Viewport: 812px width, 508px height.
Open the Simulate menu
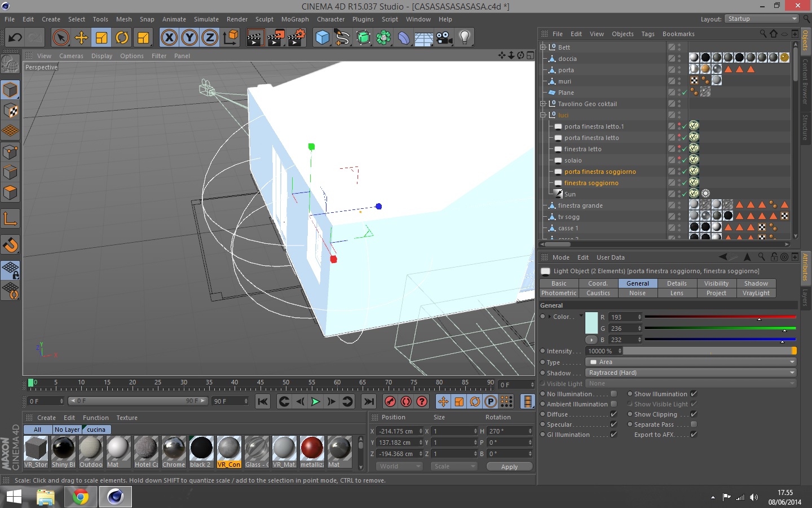206,19
